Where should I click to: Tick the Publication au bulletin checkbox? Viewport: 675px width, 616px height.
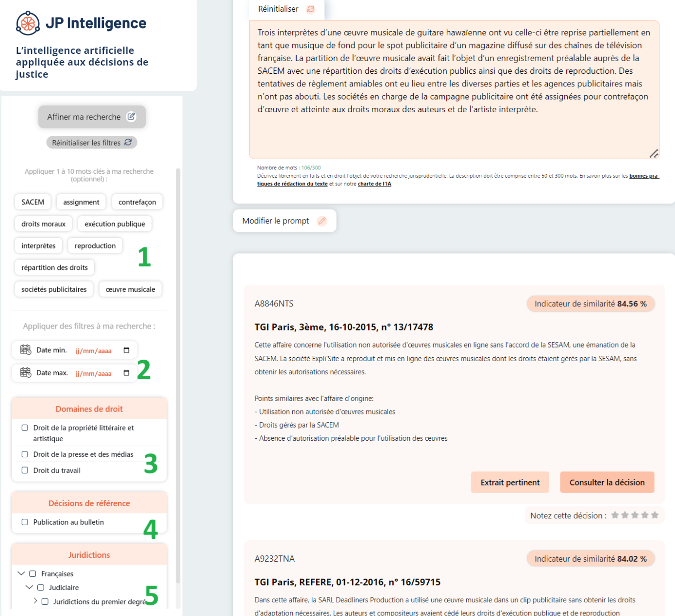point(25,522)
